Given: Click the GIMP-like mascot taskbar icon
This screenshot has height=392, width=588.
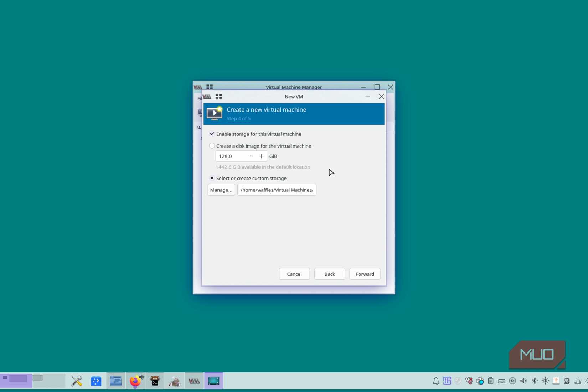Looking at the screenshot, I should click(175, 381).
